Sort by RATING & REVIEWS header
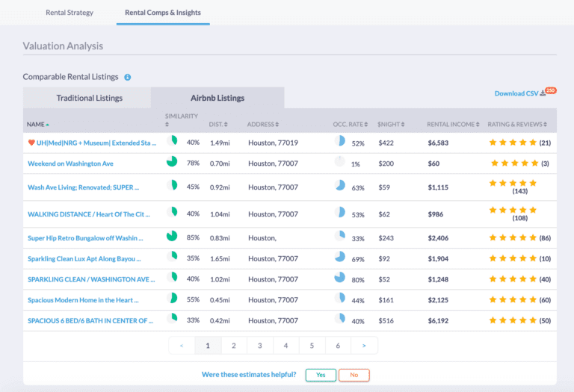This screenshot has height=392, width=574. tap(517, 124)
